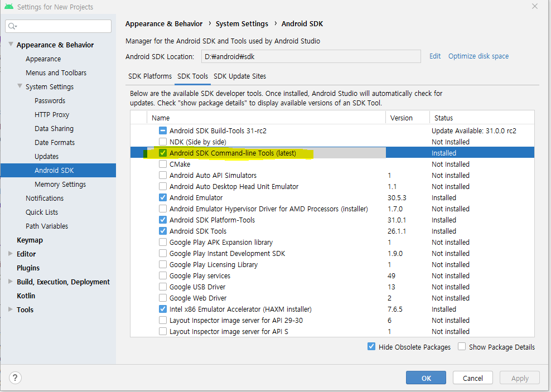This screenshot has height=392, width=551.
Task: Switch to the SDK Platforms tab
Action: pos(150,76)
